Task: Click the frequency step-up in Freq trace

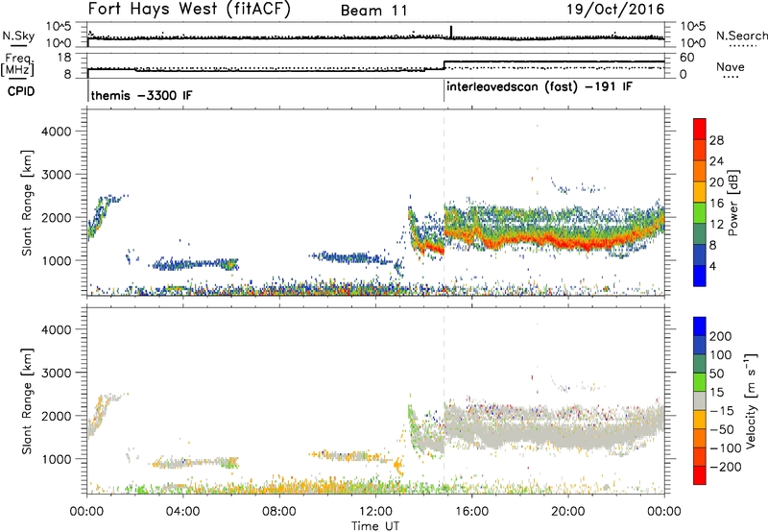Action: [x=444, y=65]
